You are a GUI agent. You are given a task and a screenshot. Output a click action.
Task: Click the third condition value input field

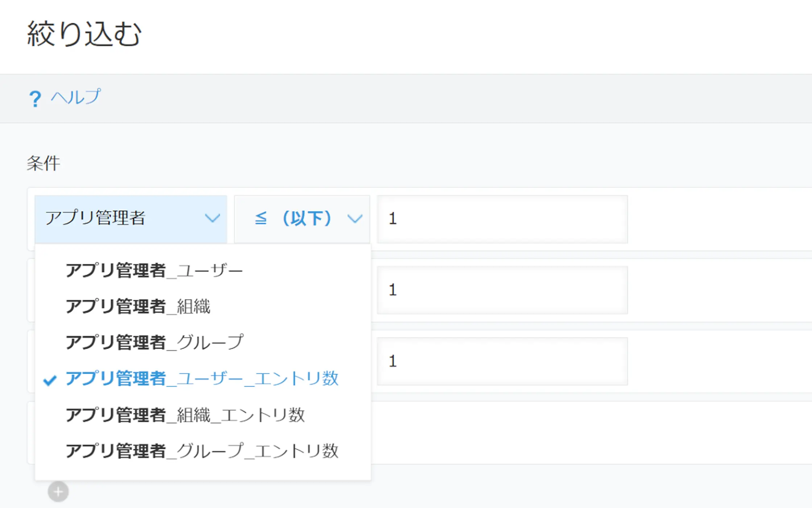pos(502,361)
